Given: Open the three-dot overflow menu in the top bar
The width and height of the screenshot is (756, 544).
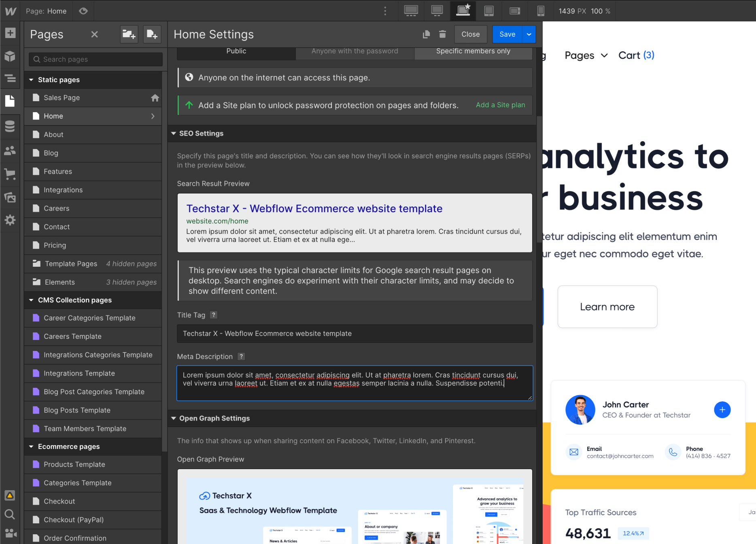Looking at the screenshot, I should [x=385, y=11].
